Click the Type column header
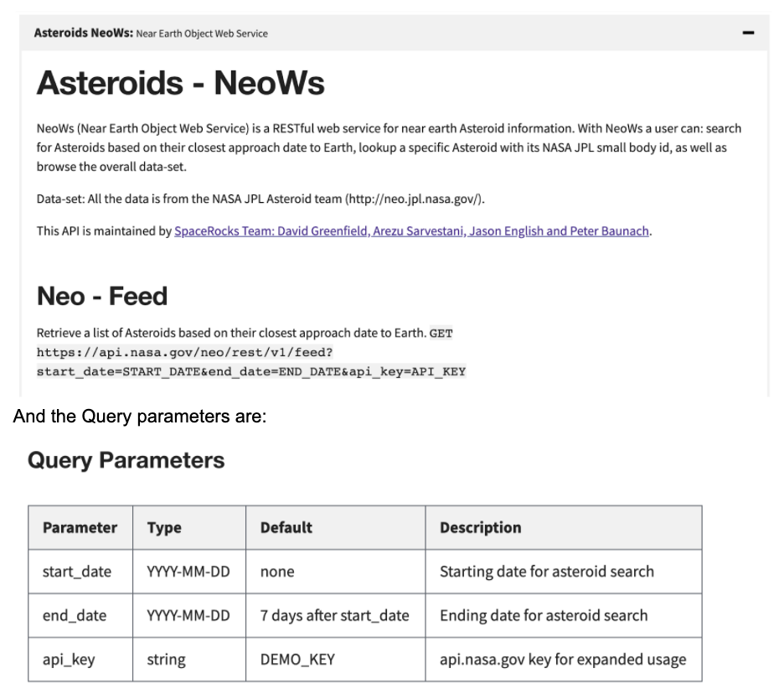The height and width of the screenshot is (694, 784). 164,527
